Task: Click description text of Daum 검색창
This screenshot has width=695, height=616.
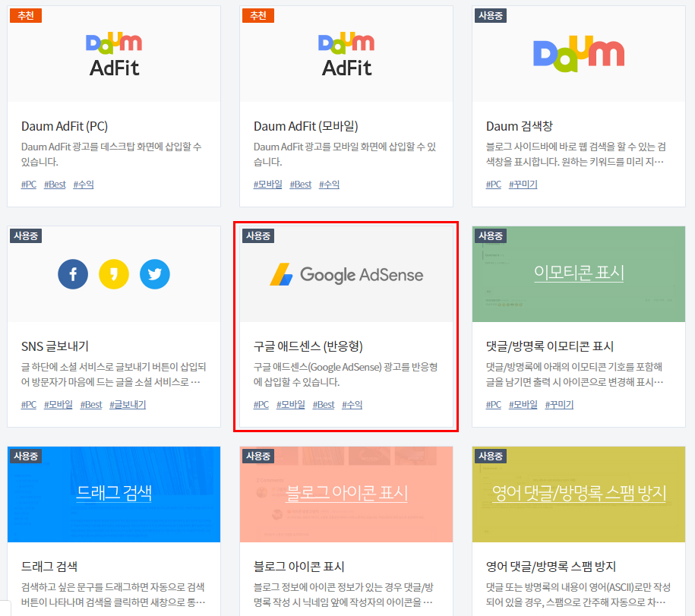Action: pyautogui.click(x=576, y=154)
